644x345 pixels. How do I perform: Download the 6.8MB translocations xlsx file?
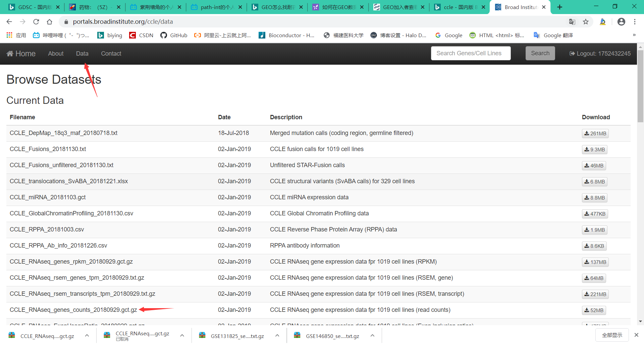click(594, 182)
